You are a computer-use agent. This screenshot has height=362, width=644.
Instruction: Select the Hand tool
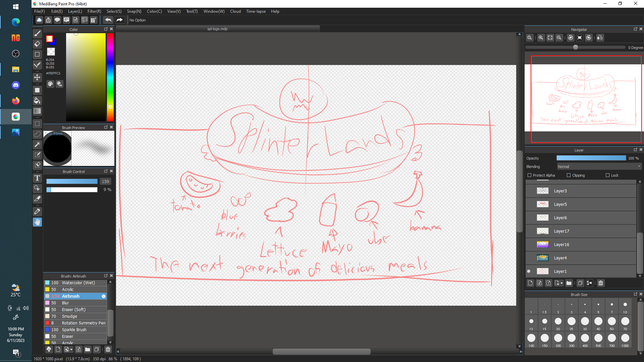(x=37, y=222)
